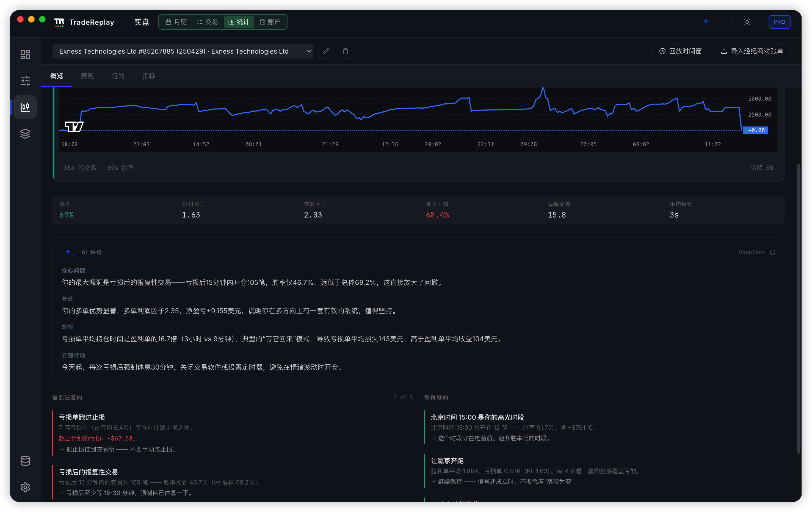Click the PRO badge button

[x=779, y=22]
